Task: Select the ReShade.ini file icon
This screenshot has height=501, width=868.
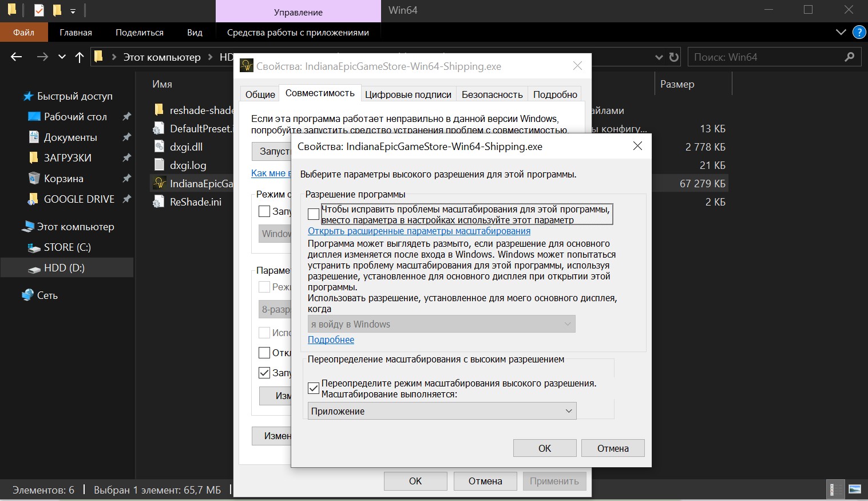Action: (x=159, y=202)
